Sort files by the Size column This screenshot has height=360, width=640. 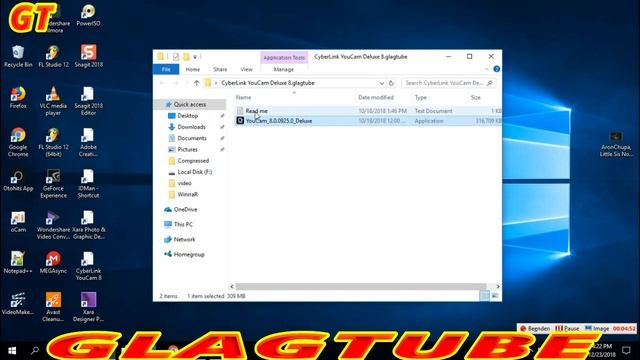click(x=476, y=98)
